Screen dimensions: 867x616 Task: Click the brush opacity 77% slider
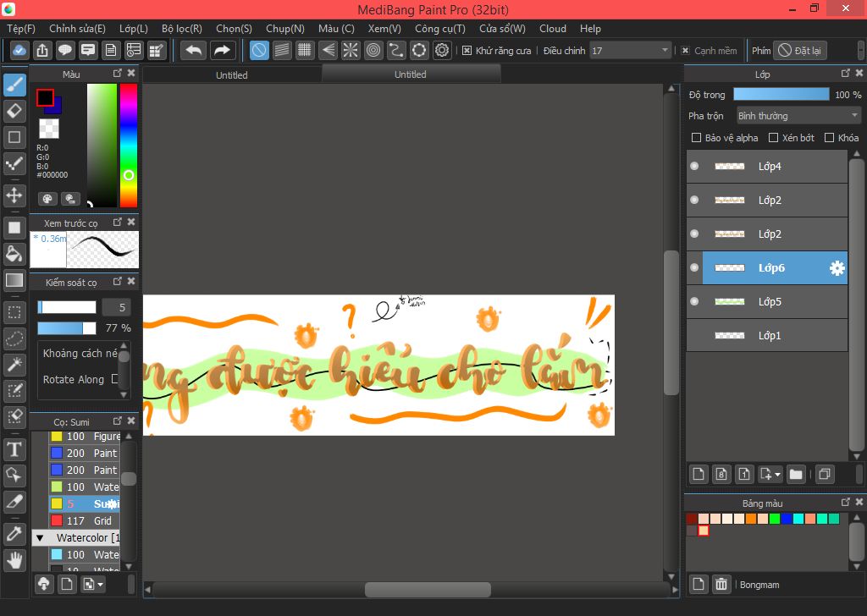pyautogui.click(x=67, y=328)
